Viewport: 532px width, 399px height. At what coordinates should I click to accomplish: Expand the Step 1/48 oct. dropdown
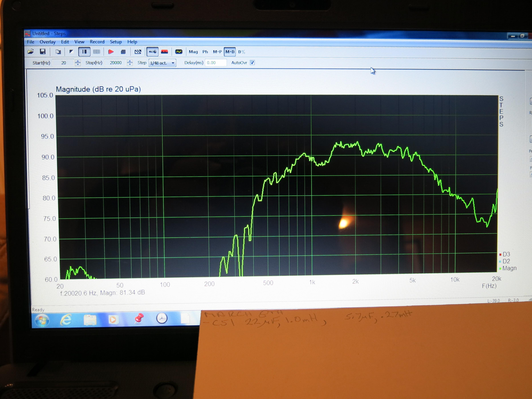(162, 63)
